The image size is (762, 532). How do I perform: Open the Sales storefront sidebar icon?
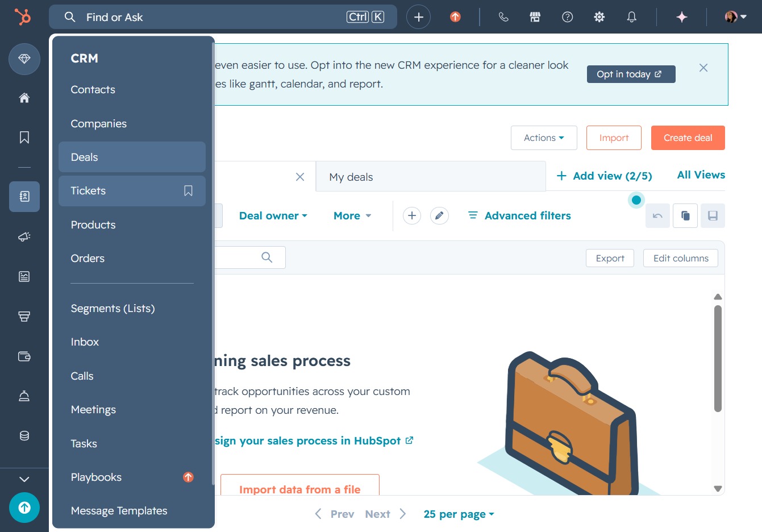[x=24, y=316]
